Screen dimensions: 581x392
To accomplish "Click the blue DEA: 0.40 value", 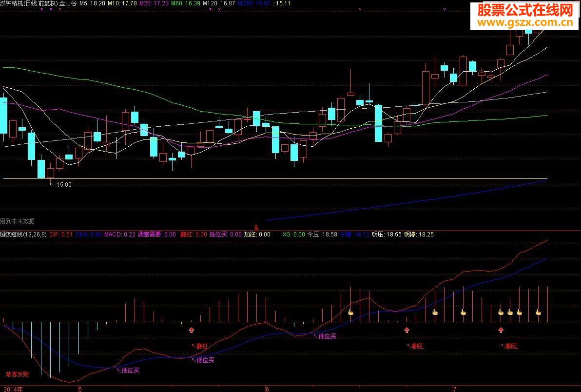I will pos(89,235).
